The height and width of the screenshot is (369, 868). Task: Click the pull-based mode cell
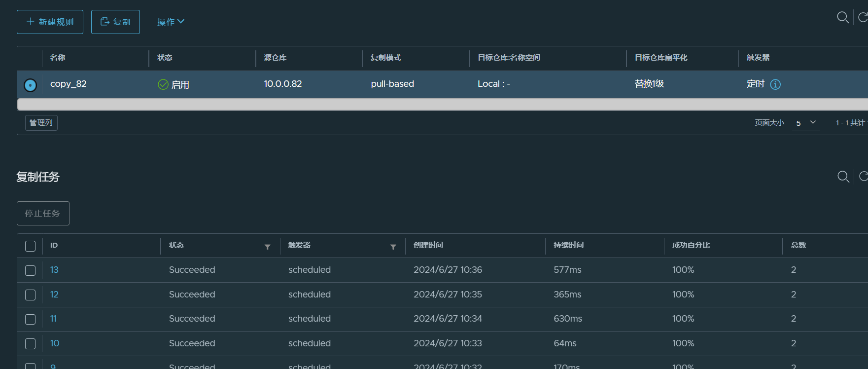pos(392,84)
